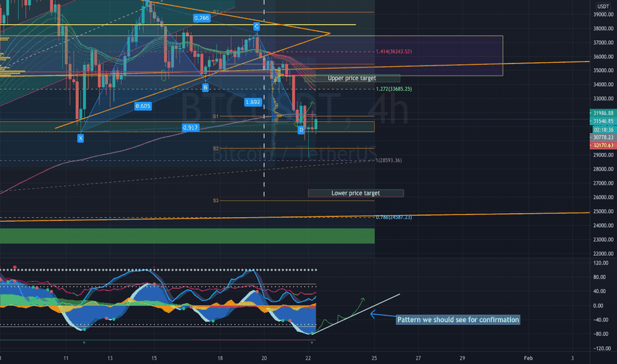Click the 0.917 ratio label
This screenshot has height=364, width=617.
coord(191,128)
